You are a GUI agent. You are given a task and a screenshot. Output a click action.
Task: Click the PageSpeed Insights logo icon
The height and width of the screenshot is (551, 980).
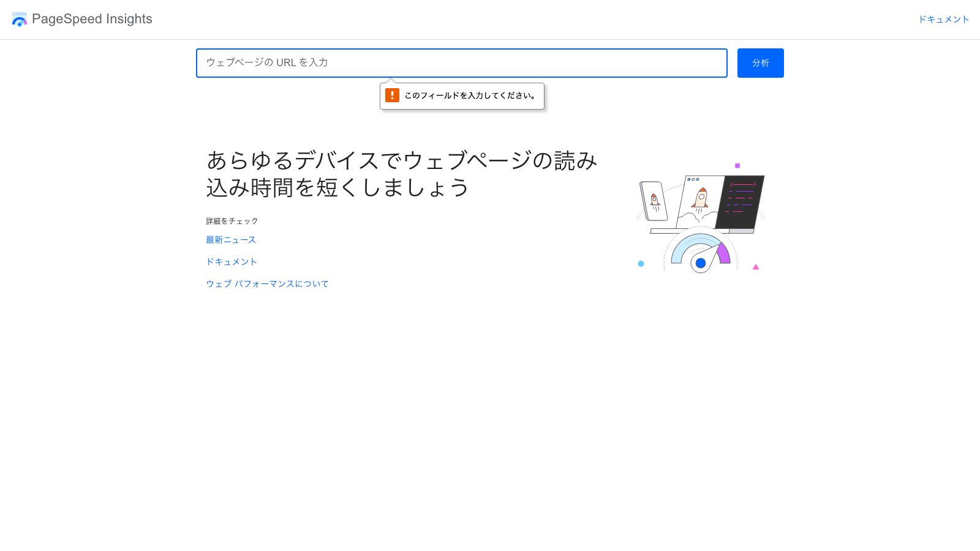(20, 20)
